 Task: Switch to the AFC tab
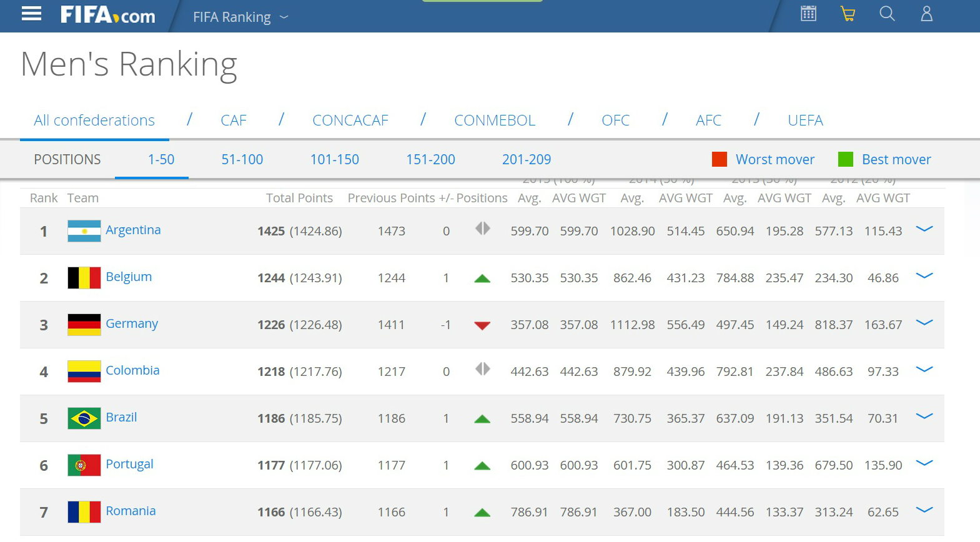(x=708, y=121)
